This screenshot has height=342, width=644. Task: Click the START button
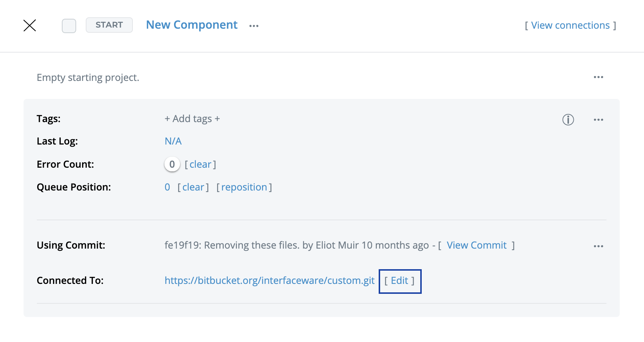(x=109, y=25)
